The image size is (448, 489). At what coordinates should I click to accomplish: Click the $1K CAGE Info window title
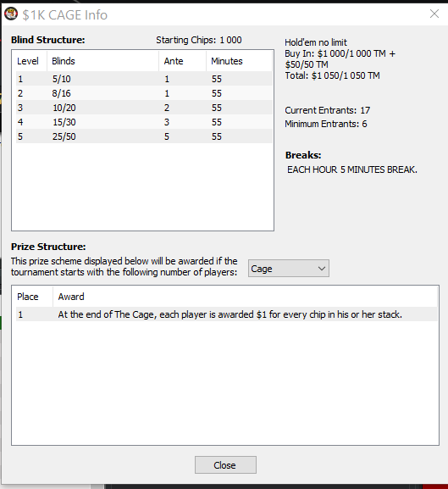[65, 15]
